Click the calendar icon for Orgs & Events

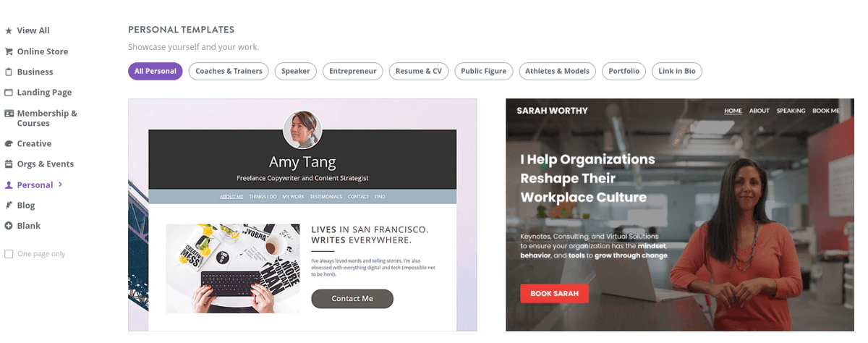tap(9, 164)
